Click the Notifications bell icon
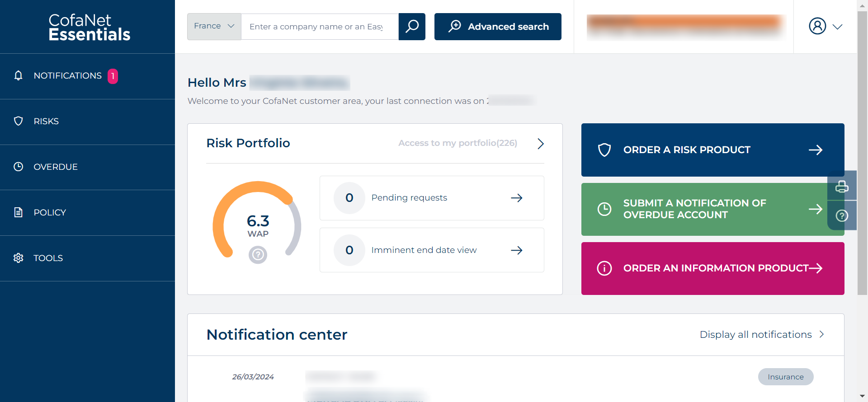 click(18, 75)
